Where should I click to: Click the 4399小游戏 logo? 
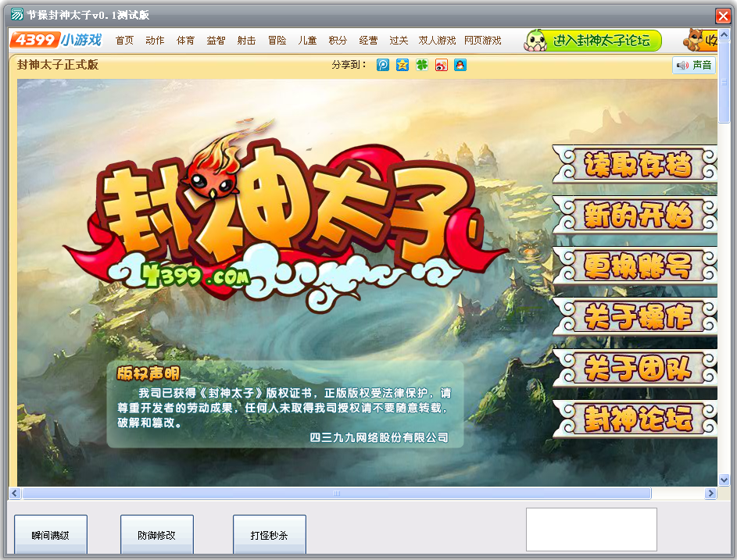(x=56, y=40)
